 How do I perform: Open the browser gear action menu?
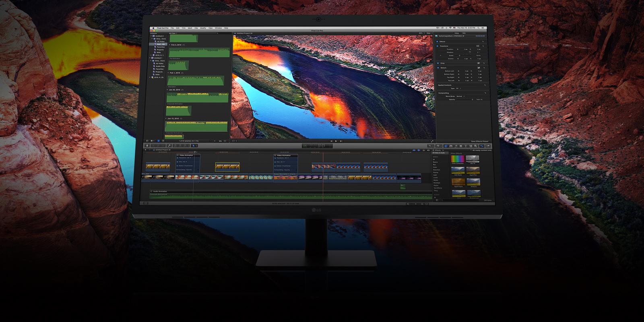pos(152,141)
